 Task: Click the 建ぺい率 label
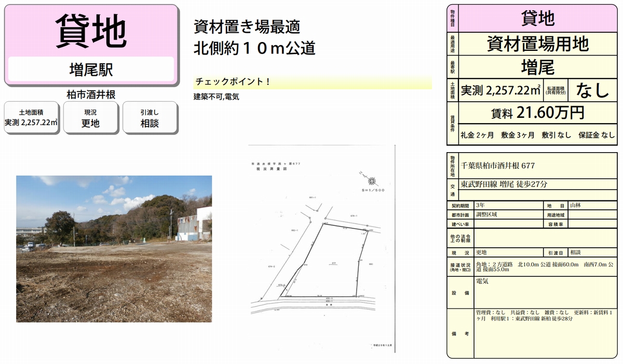460,224
